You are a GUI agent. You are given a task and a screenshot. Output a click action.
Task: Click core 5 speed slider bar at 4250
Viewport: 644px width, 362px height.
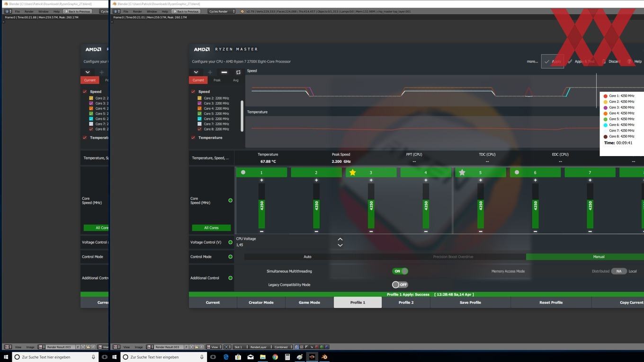coord(481,206)
